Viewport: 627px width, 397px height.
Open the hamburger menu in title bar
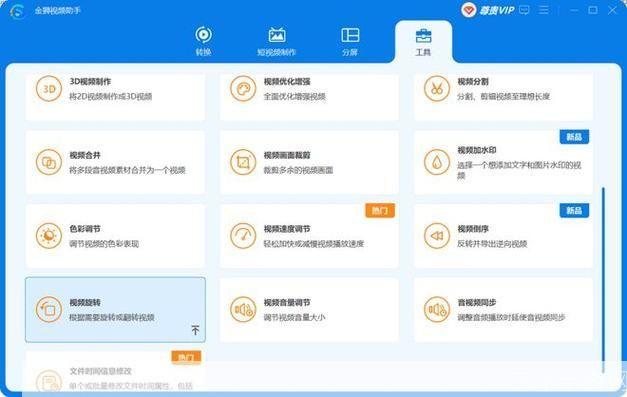coord(543,10)
